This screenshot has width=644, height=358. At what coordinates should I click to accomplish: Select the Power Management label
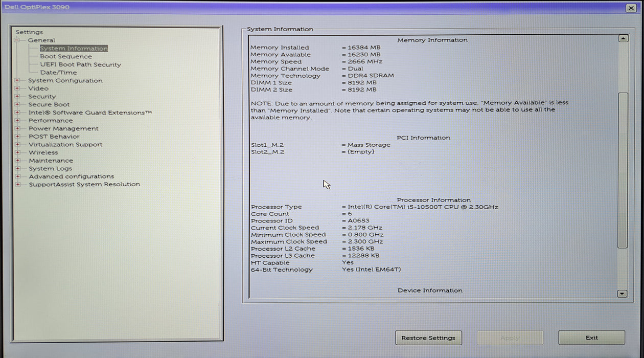[x=63, y=128]
